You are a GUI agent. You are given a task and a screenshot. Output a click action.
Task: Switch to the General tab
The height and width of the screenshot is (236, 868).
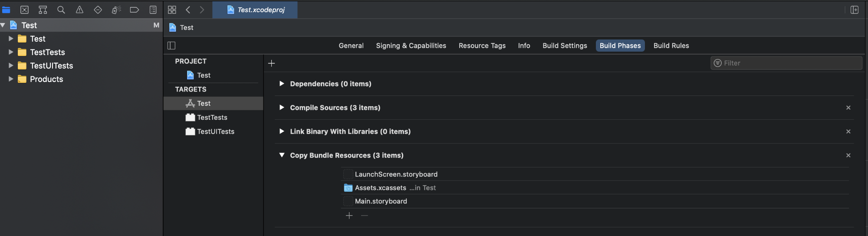pyautogui.click(x=351, y=46)
